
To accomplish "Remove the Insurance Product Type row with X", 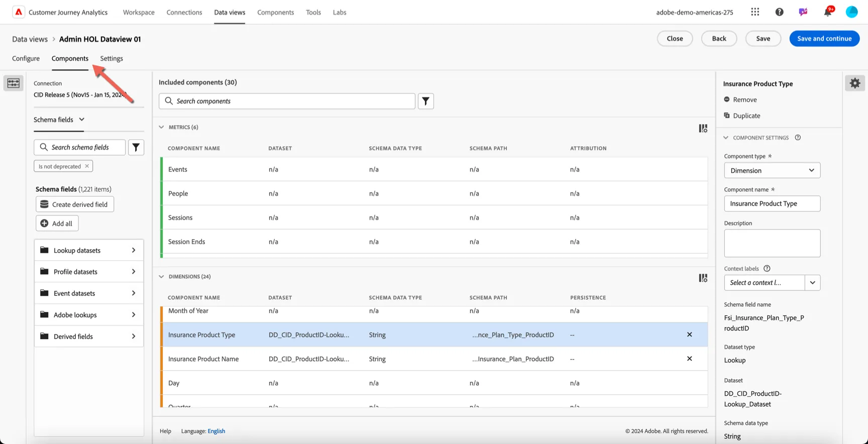I will click(690, 335).
